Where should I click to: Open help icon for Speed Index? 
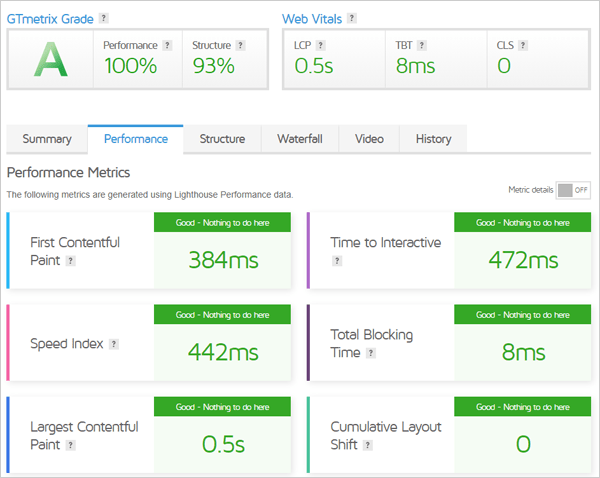click(x=114, y=344)
